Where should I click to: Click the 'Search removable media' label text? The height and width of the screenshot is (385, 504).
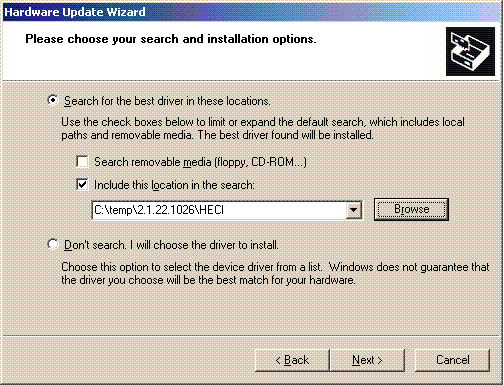[x=200, y=162]
